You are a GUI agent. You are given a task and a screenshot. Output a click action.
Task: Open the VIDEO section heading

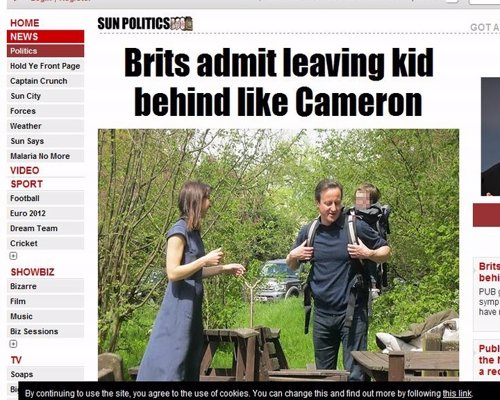tap(25, 170)
